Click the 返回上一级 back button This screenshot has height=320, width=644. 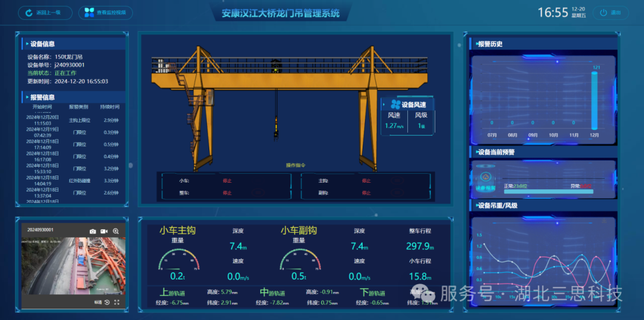(45, 13)
